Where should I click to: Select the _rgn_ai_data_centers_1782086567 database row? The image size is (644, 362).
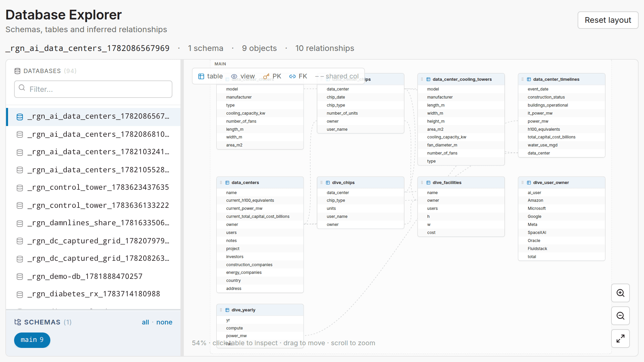pyautogui.click(x=94, y=117)
